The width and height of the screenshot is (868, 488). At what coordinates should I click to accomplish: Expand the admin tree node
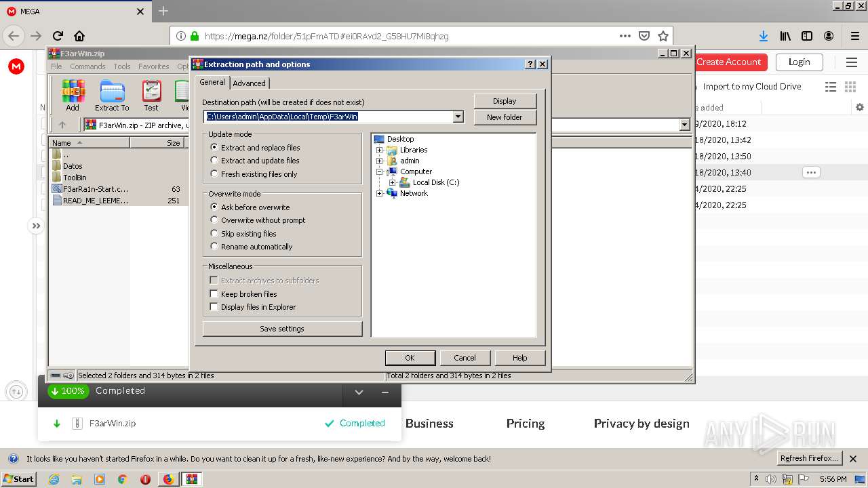tap(380, 161)
